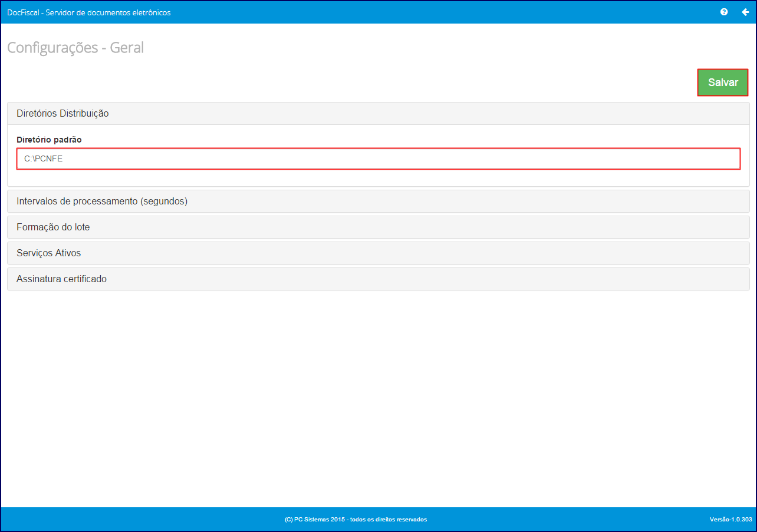Select the Diretório padrão label
Image resolution: width=757 pixels, height=532 pixels.
49,140
